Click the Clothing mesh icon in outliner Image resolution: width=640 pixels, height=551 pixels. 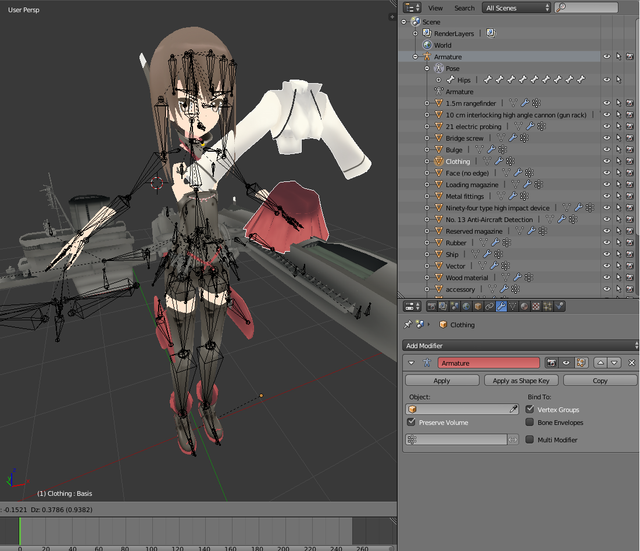439,161
